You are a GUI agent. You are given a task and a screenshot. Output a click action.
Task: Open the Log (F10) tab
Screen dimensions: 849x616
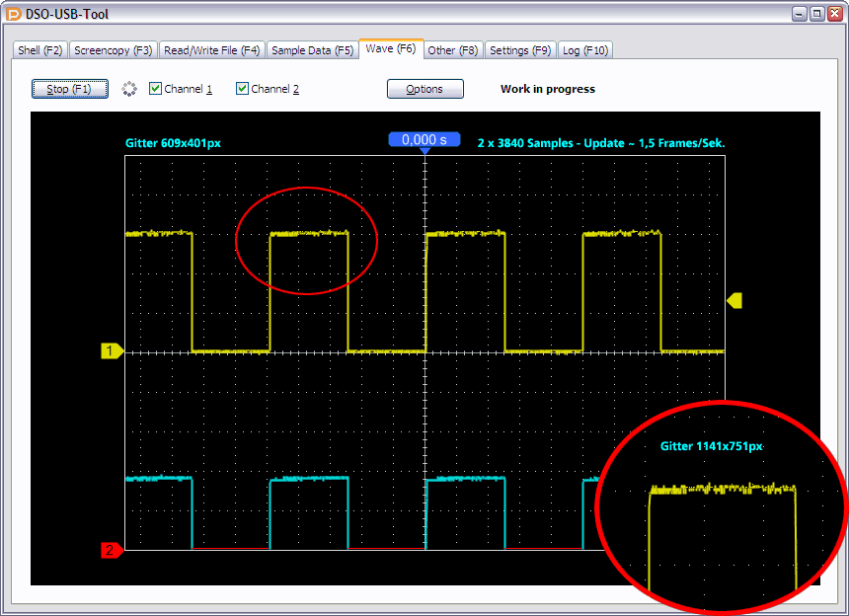pos(585,50)
